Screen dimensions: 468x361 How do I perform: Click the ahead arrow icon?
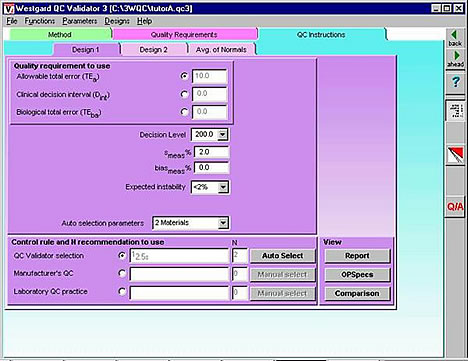point(455,59)
